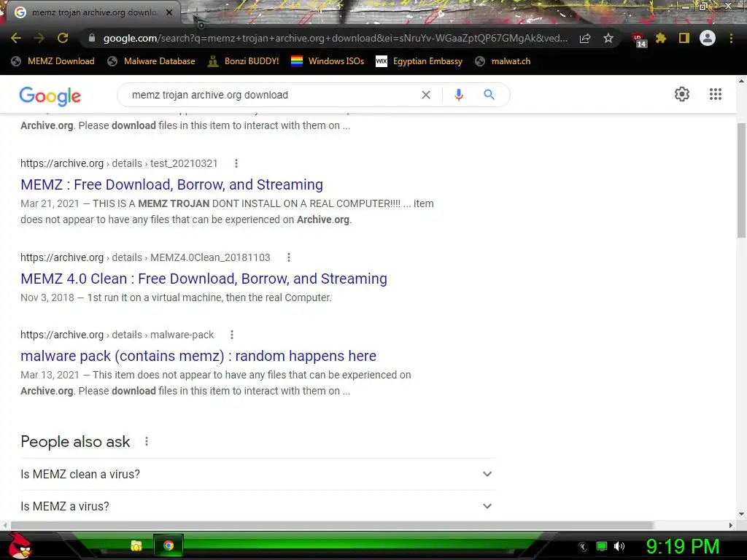The image size is (747, 560).
Task: Click the scroll right arrow at bottom
Action: point(731,525)
